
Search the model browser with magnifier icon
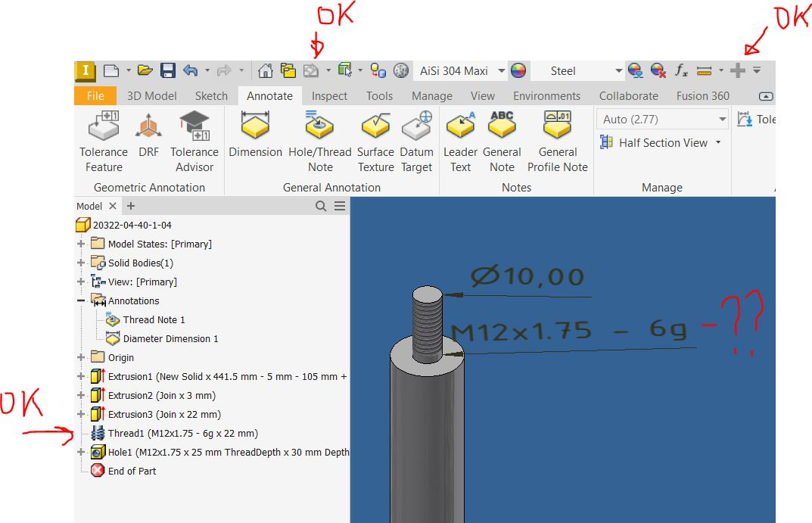coord(321,206)
